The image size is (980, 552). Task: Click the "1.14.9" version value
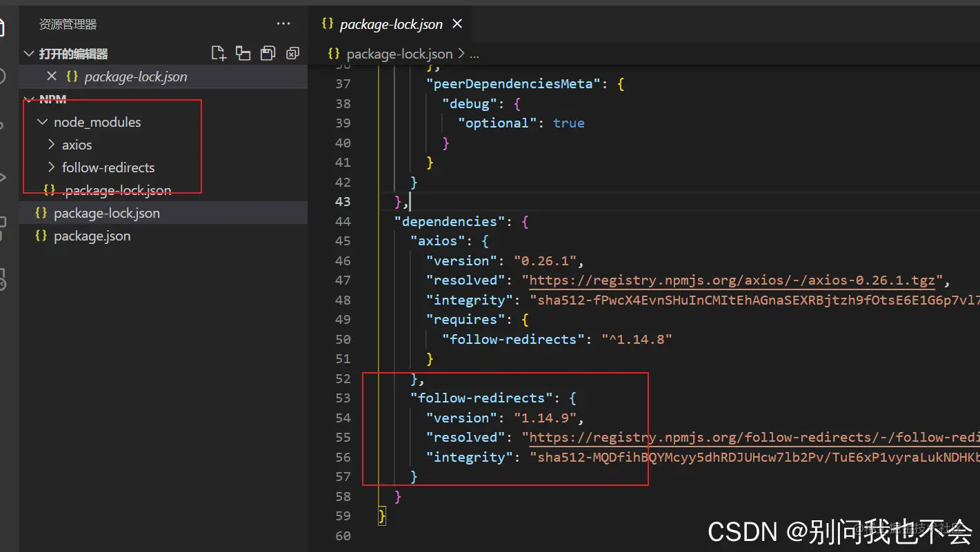[546, 418]
